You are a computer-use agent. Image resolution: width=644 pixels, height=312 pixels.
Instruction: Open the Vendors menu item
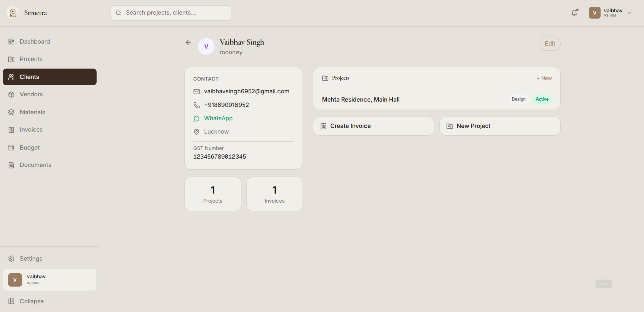point(50,94)
